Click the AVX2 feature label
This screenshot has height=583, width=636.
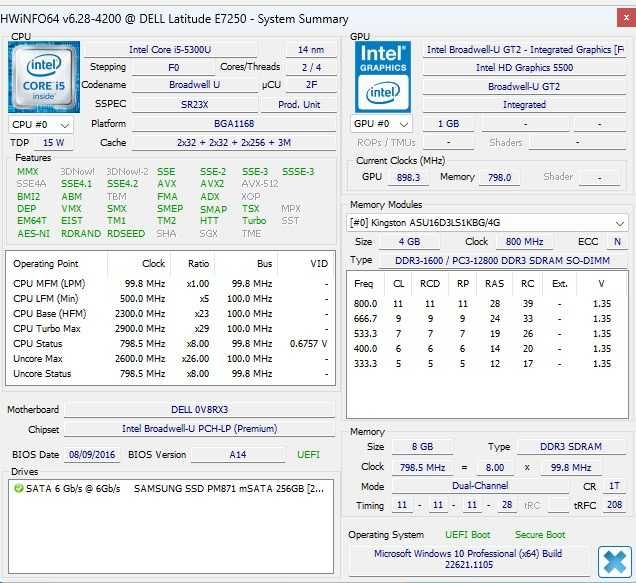pyautogui.click(x=212, y=184)
